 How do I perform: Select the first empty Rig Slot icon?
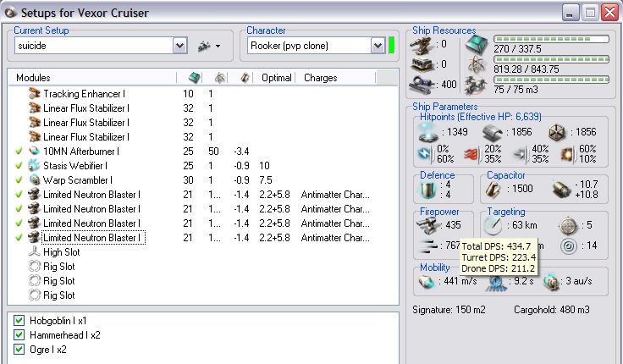[x=35, y=267]
